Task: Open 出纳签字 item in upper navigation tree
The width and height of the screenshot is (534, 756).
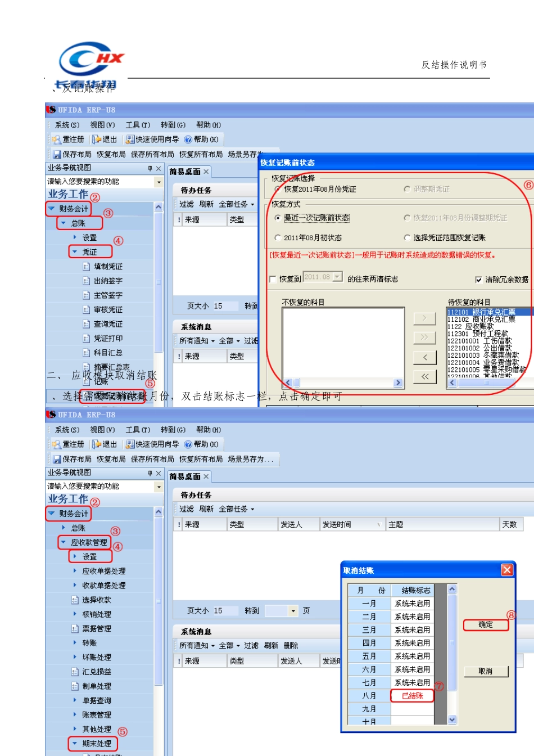Action: (102, 281)
